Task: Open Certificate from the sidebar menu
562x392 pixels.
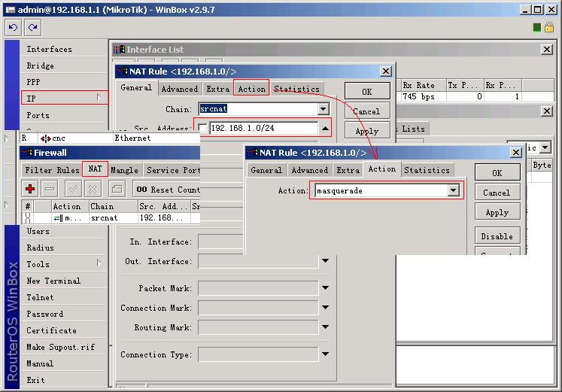Action: tap(64, 330)
